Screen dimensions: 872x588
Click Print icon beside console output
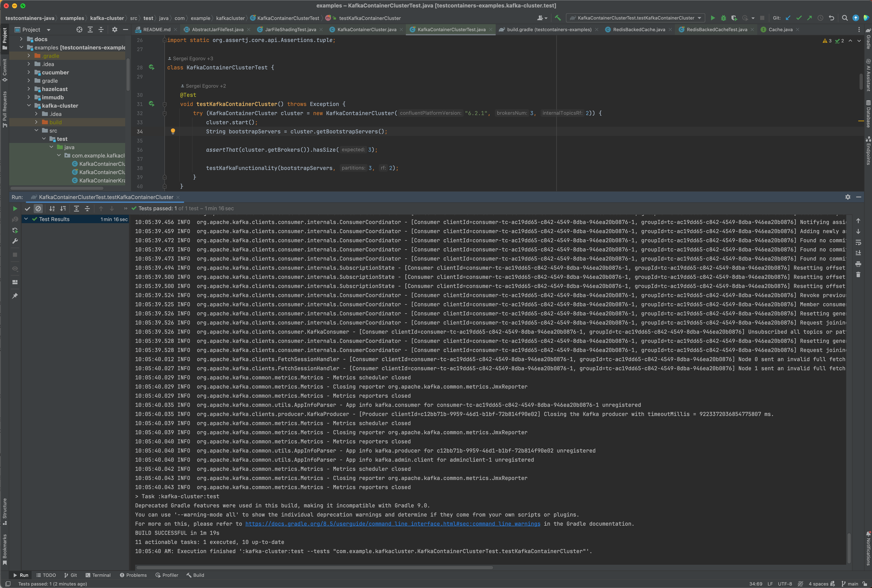858,264
